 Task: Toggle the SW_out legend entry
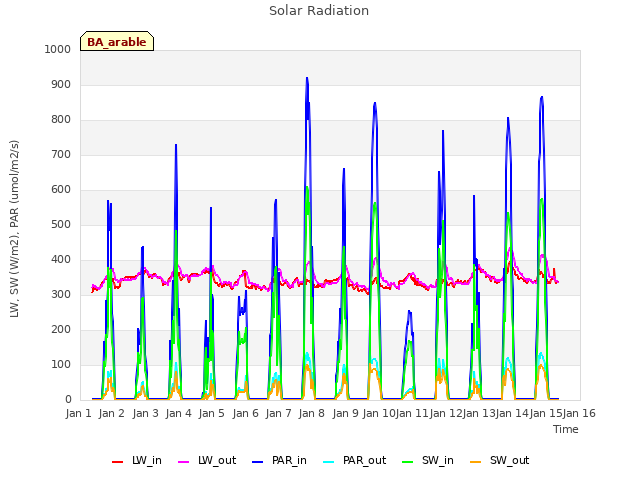(500, 460)
